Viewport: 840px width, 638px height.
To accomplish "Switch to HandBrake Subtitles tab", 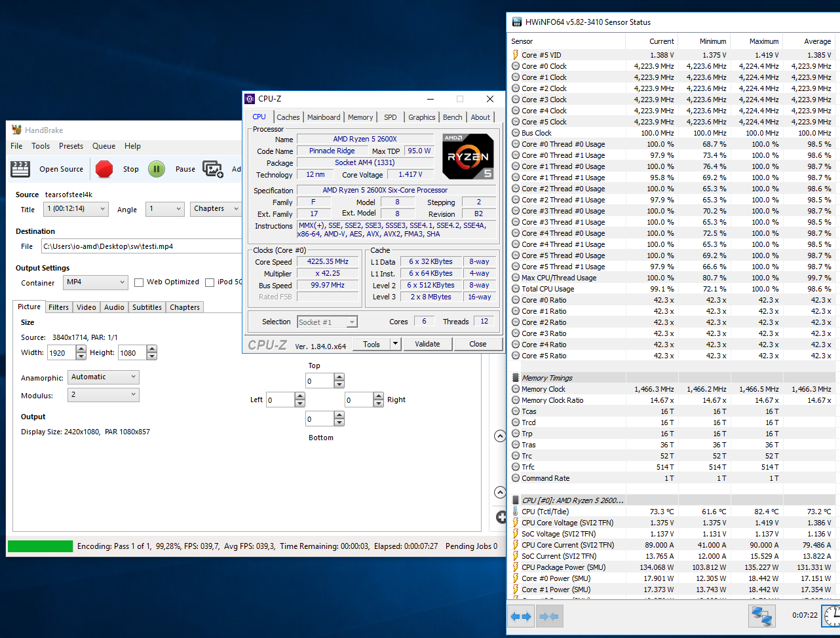I will [x=147, y=307].
